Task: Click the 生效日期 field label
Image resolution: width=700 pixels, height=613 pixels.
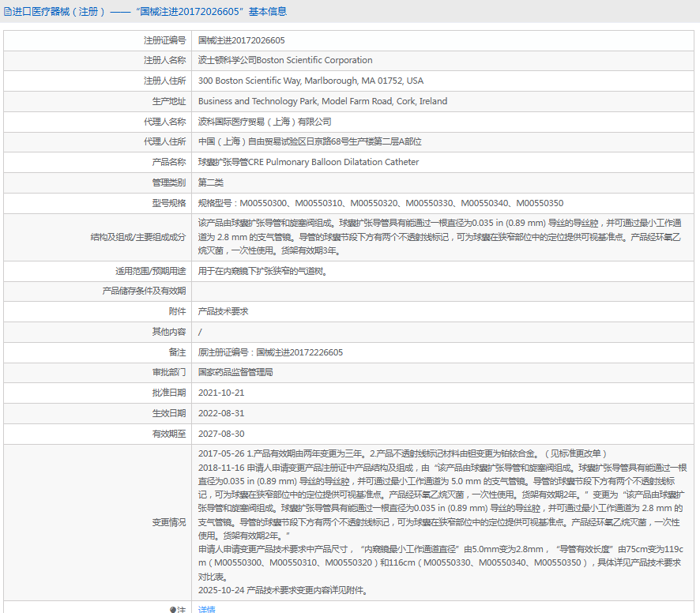Action: coord(169,413)
